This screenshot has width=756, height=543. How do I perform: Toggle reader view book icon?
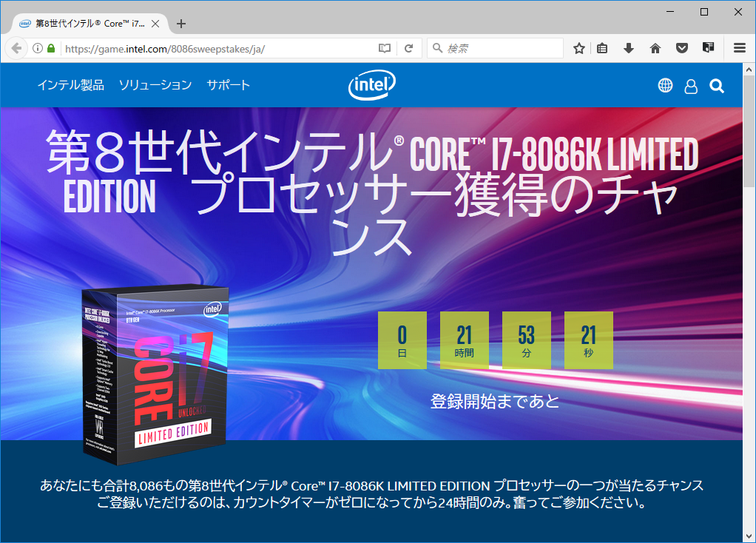click(x=384, y=48)
